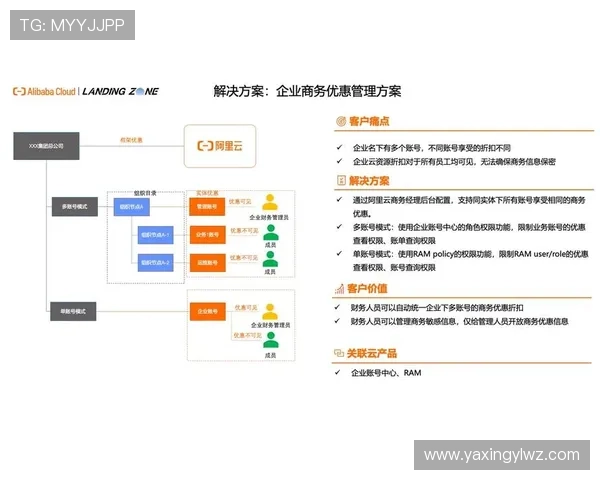Click the linked boxes icon beside 关联云产品
Viewport: 600px width, 480px height.
[x=339, y=353]
